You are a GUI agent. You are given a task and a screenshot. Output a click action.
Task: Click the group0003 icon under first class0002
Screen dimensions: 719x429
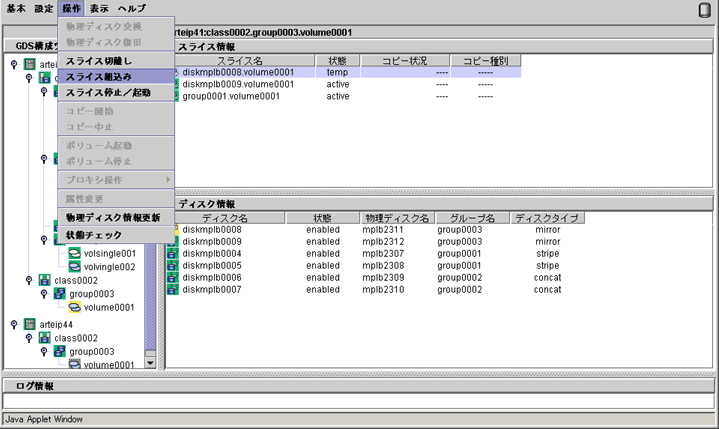pyautogui.click(x=59, y=295)
